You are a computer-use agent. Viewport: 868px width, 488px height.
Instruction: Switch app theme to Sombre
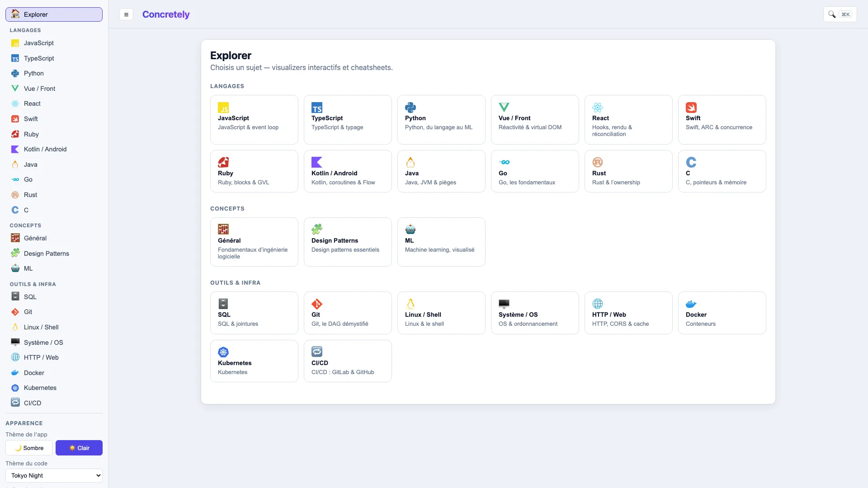coord(29,448)
